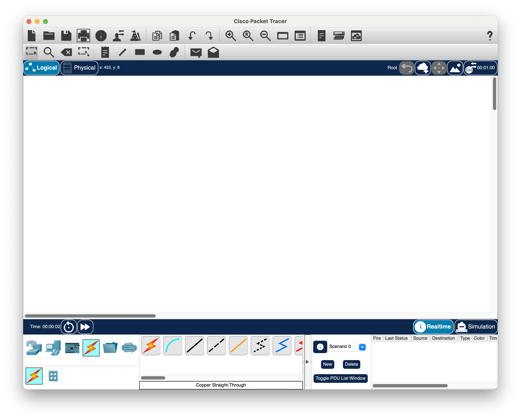
Task: Open Environment time 00:01:00 button
Action: (x=480, y=68)
